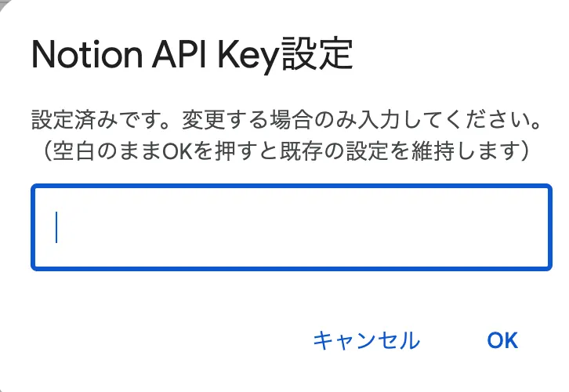Click the Notion API key input field

(290, 227)
